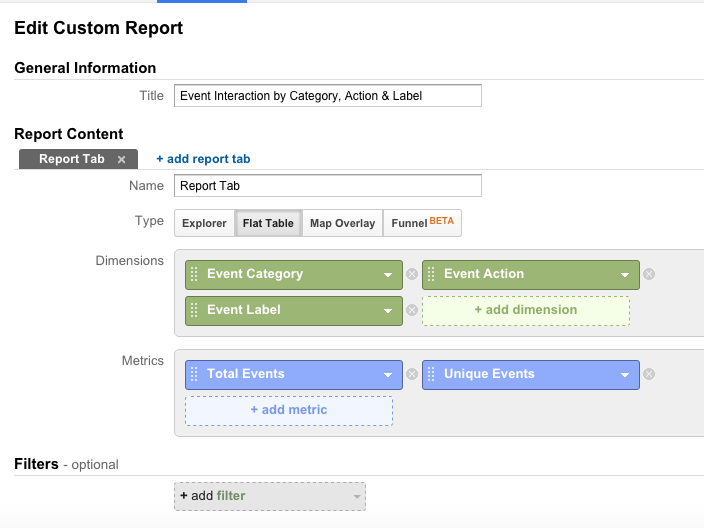Grab the Event Action drag handle
The image size is (704, 528).
[431, 274]
